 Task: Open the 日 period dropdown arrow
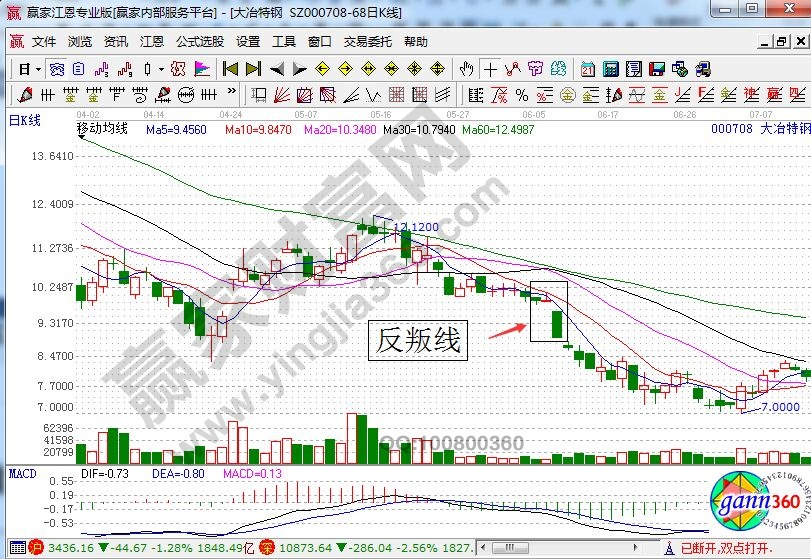pyautogui.click(x=38, y=69)
